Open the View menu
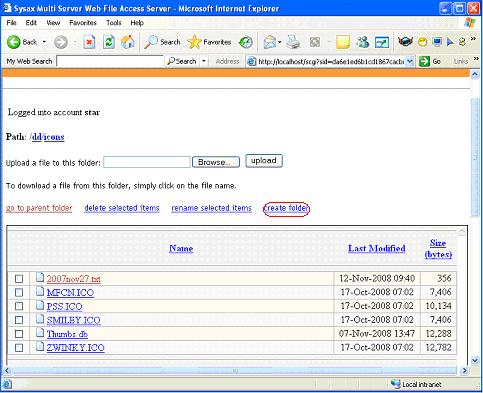This screenshot has height=393, width=483. click(x=53, y=23)
